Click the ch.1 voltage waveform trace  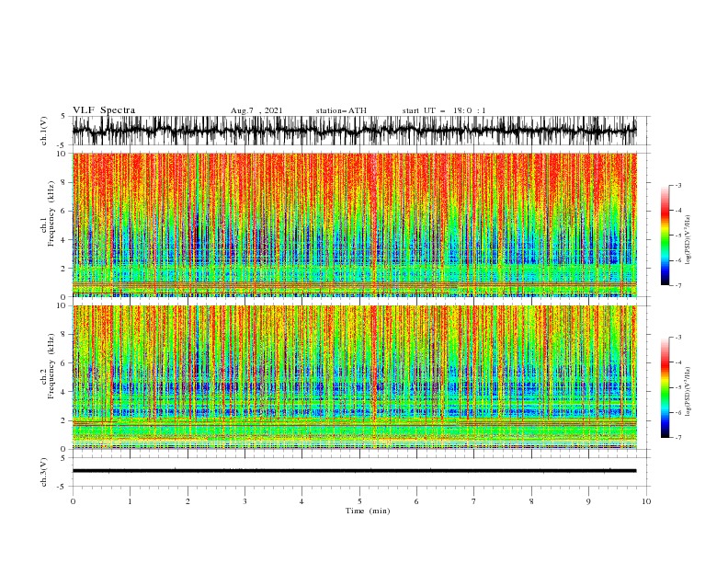coord(354,131)
